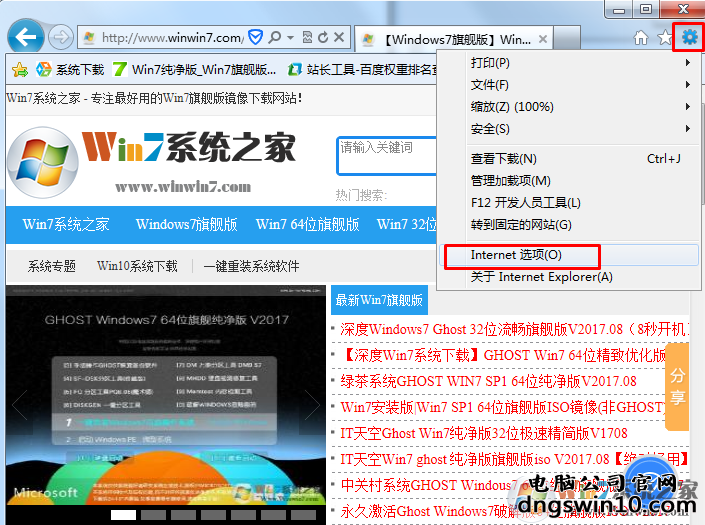Choose 管理加载项(M) menu item
This screenshot has width=705, height=525.
click(x=569, y=181)
